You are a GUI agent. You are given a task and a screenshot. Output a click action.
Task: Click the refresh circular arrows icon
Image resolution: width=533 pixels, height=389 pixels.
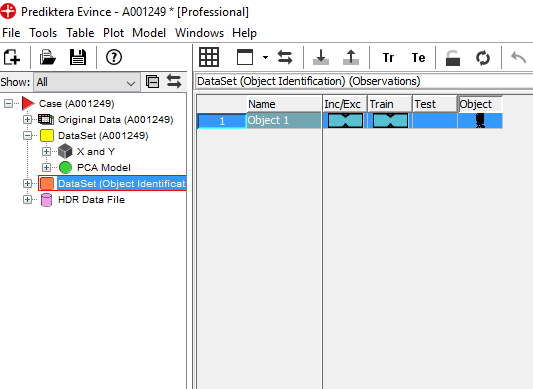click(x=483, y=57)
